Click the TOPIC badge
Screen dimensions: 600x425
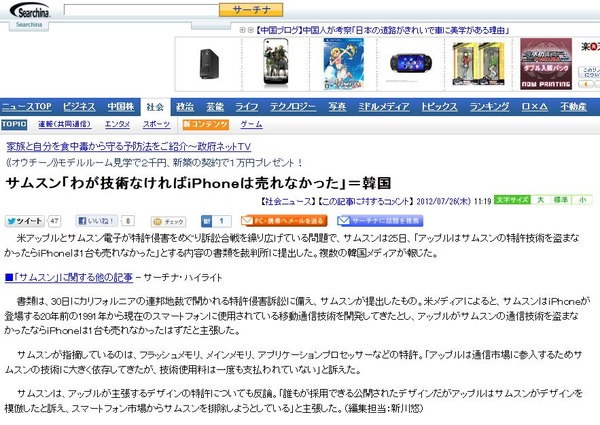tap(14, 124)
